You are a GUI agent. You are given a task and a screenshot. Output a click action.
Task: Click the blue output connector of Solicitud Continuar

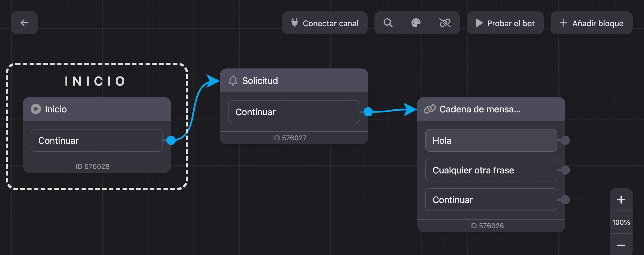368,112
